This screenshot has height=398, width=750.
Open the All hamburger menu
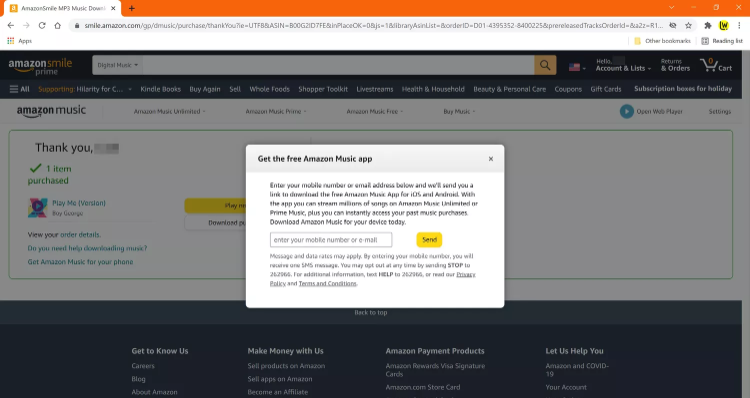pyautogui.click(x=20, y=89)
